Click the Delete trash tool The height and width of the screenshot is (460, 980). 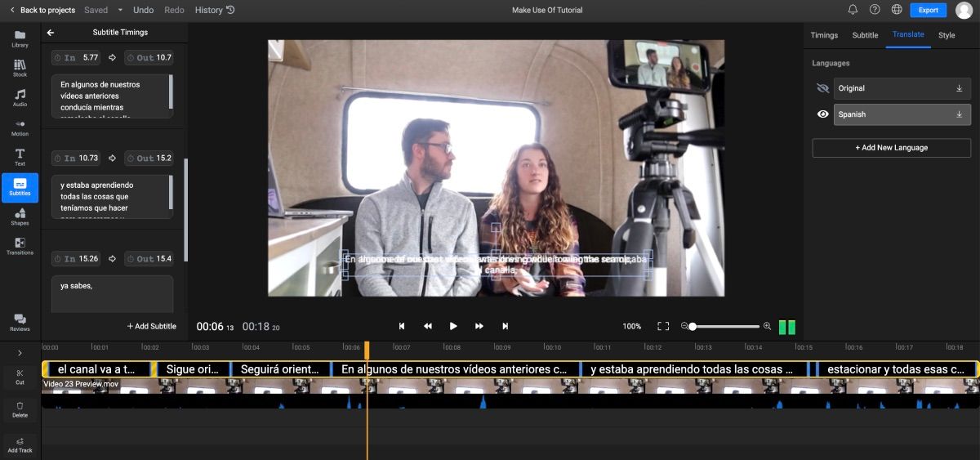(20, 409)
